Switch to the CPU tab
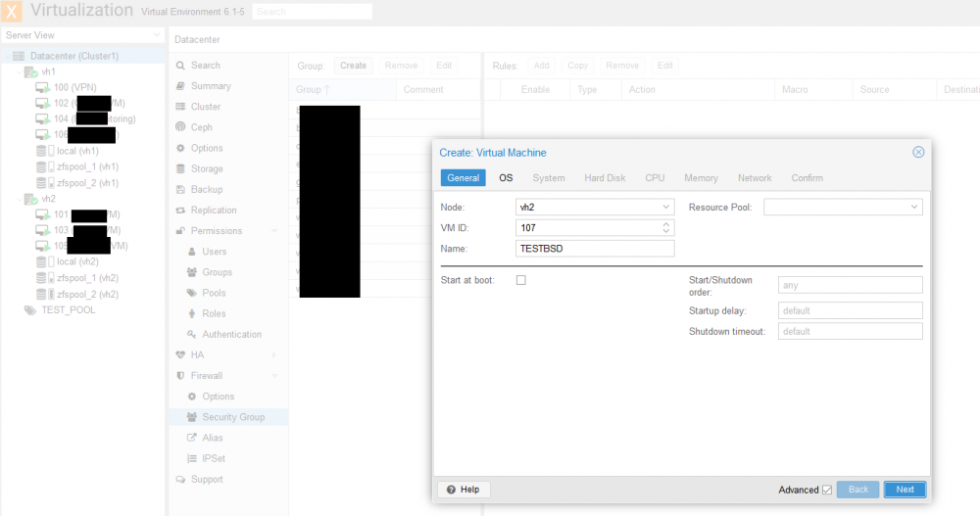The height and width of the screenshot is (516, 980). 655,178
